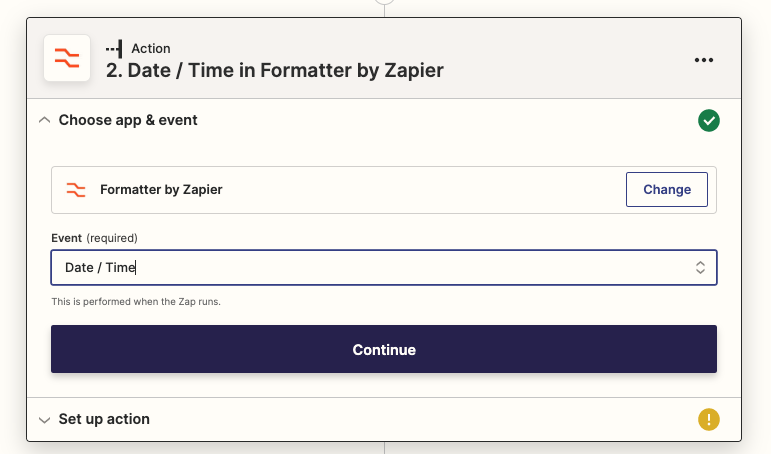Select the Set up action section title
The width and height of the screenshot is (771, 454).
[104, 420]
